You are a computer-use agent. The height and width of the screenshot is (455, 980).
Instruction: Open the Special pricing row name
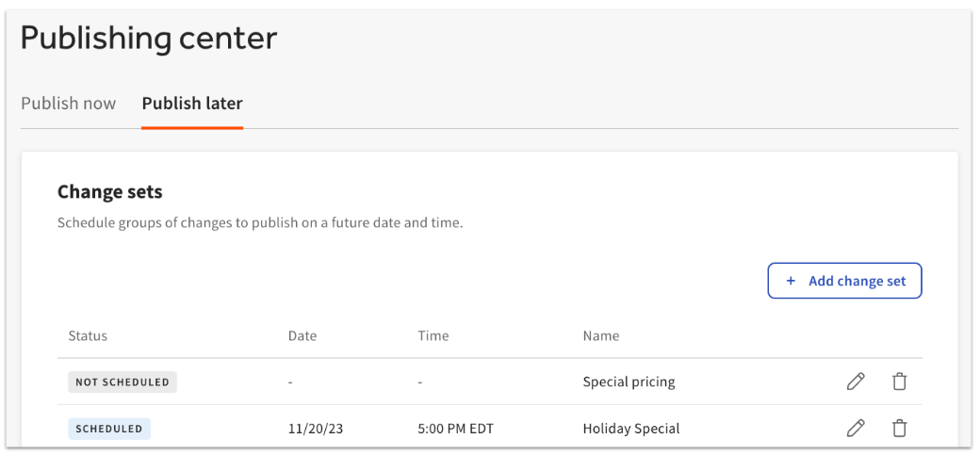629,382
